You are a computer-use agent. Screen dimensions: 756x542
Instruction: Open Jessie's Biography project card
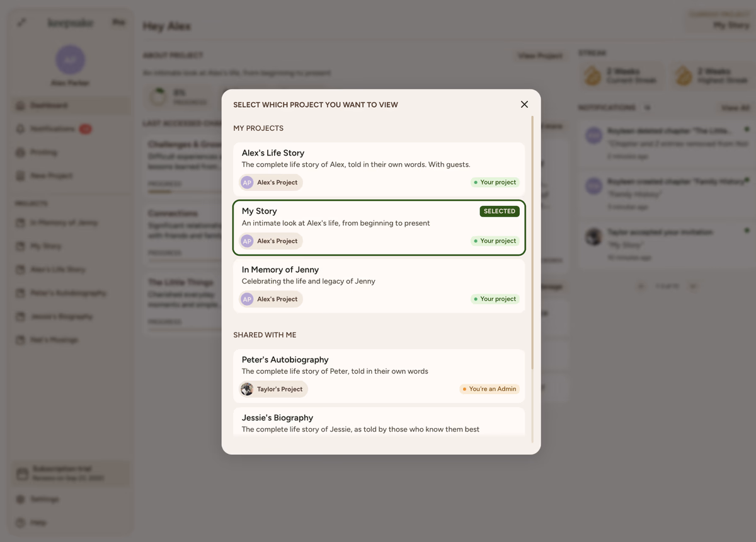(x=378, y=423)
